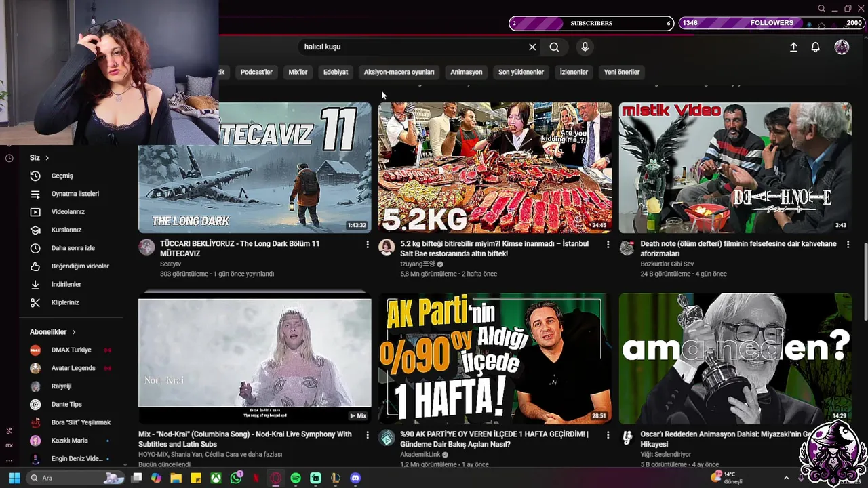This screenshot has height=488, width=868.
Task: Click the Windows Start button
Action: pos(14,478)
